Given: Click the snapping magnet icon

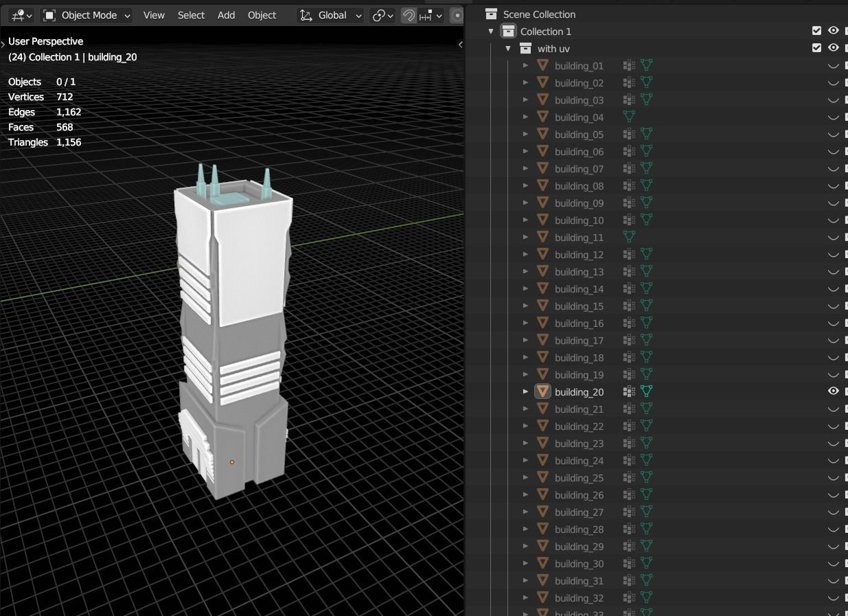Looking at the screenshot, I should [x=409, y=15].
